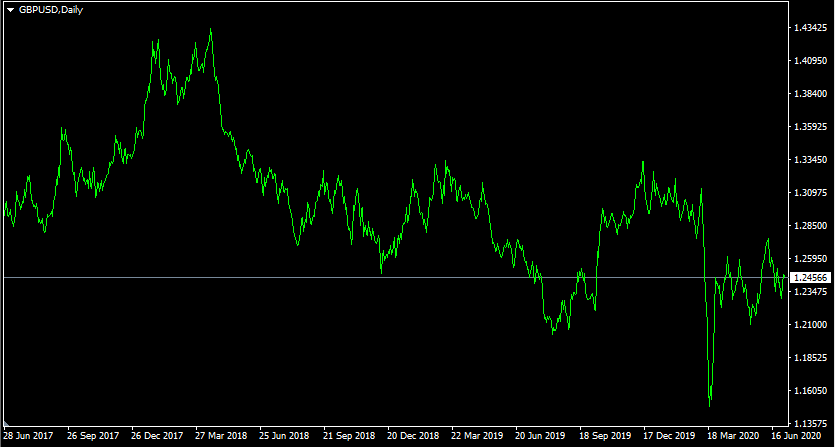Select the 1.16050 price axis label
This screenshot has height=447, width=835.
[x=811, y=391]
